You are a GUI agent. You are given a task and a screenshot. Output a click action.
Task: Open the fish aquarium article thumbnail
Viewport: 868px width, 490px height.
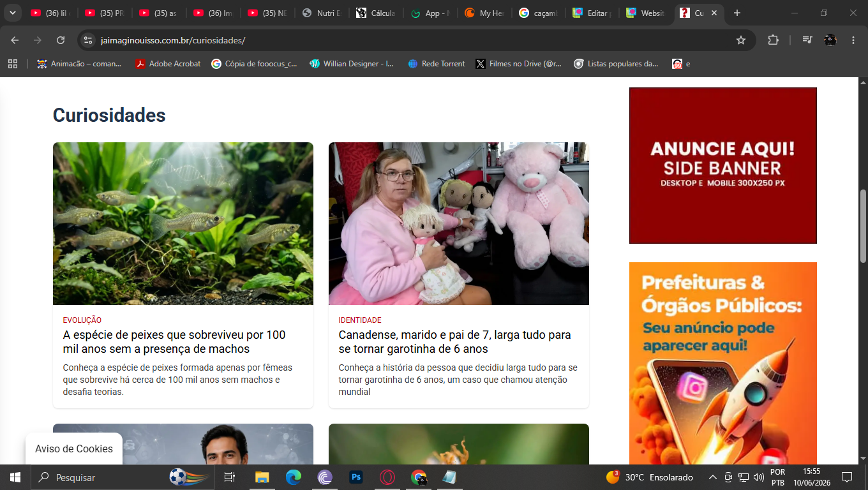183,223
